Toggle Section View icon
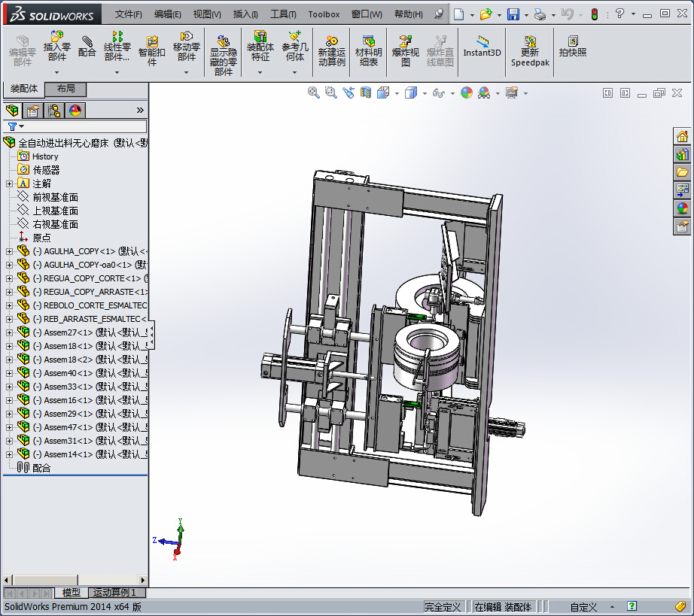Image resolution: width=694 pixels, height=616 pixels. [x=366, y=93]
